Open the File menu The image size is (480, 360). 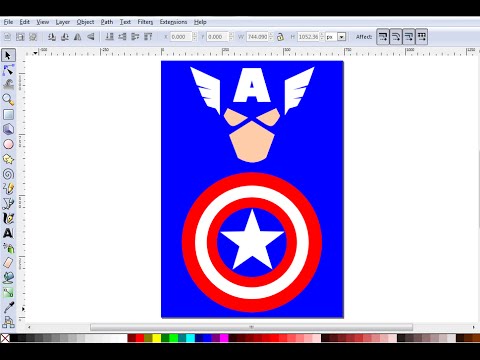pyautogui.click(x=8, y=22)
